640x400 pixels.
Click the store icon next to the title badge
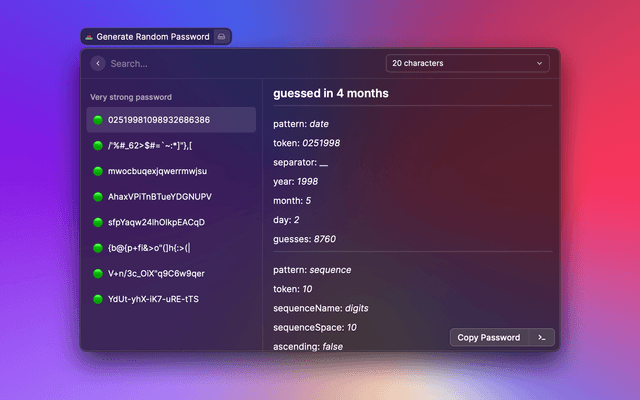(x=222, y=36)
